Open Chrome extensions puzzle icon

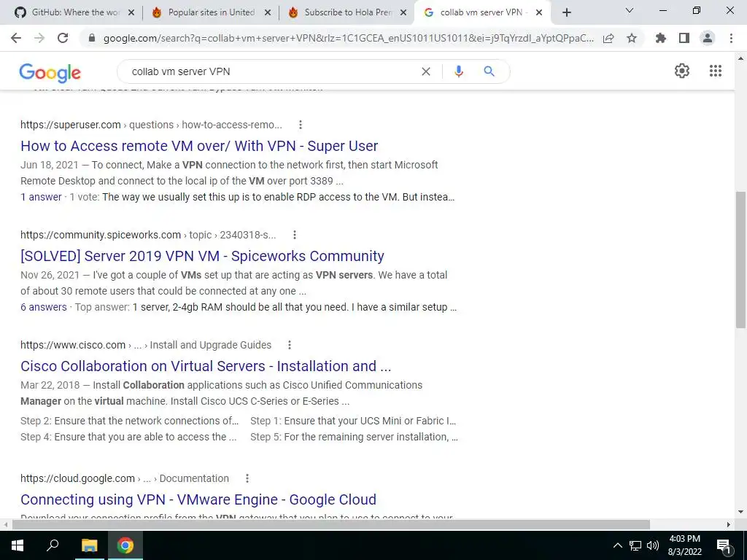coord(661,38)
